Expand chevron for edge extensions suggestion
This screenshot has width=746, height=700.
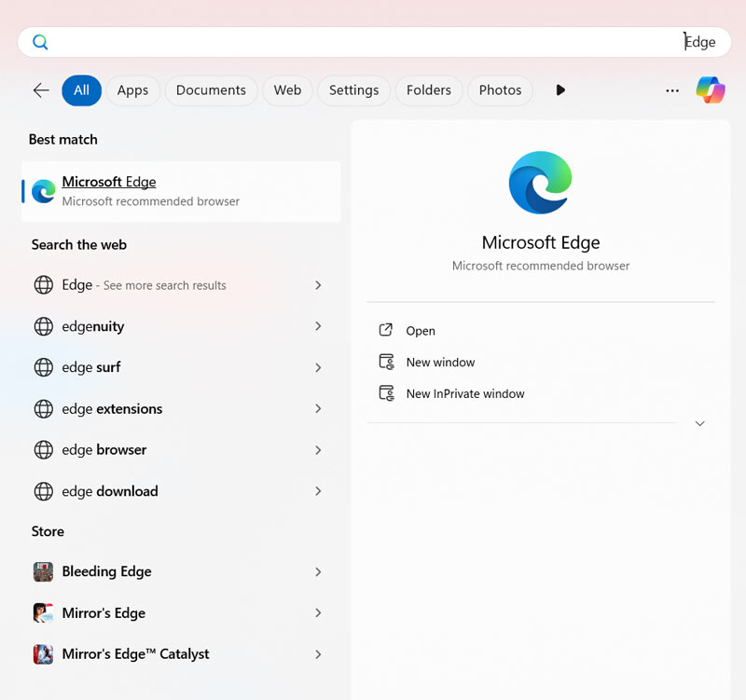(x=318, y=408)
